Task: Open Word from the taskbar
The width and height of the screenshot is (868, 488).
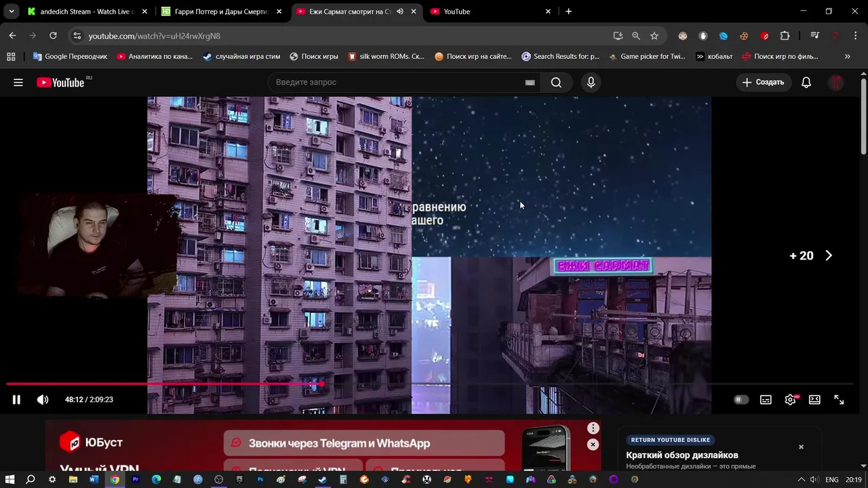Action: point(94,480)
